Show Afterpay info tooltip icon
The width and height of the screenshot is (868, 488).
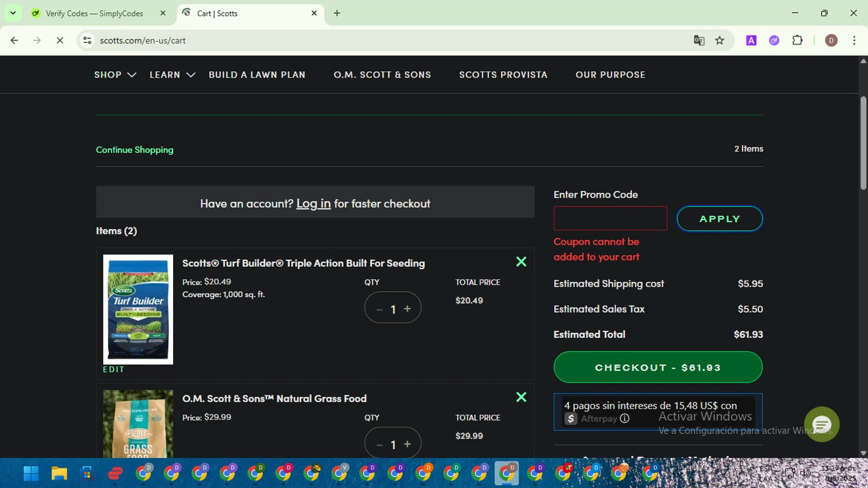(x=624, y=419)
